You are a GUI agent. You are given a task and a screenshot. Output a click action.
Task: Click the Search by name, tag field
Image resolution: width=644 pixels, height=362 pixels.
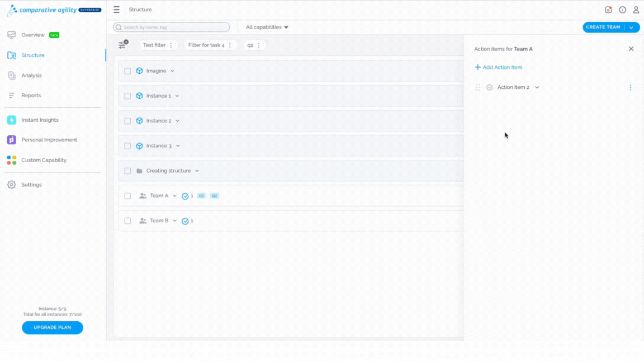click(x=172, y=27)
